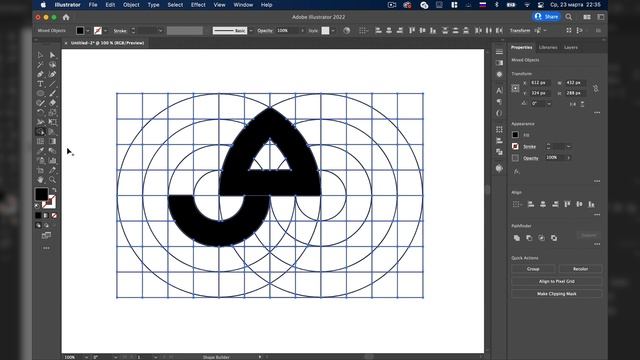Activate the Type tool
The width and height of the screenshot is (640, 360).
point(40,84)
